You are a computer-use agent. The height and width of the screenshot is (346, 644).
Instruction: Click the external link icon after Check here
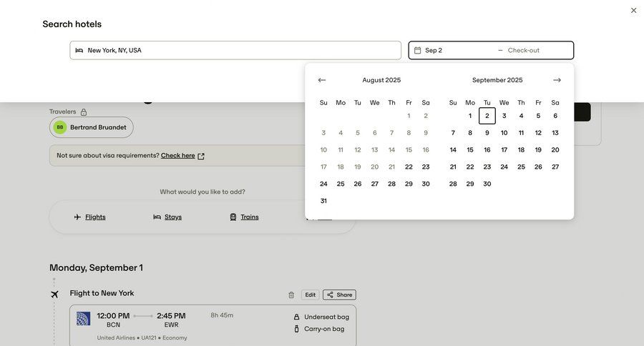coord(201,156)
